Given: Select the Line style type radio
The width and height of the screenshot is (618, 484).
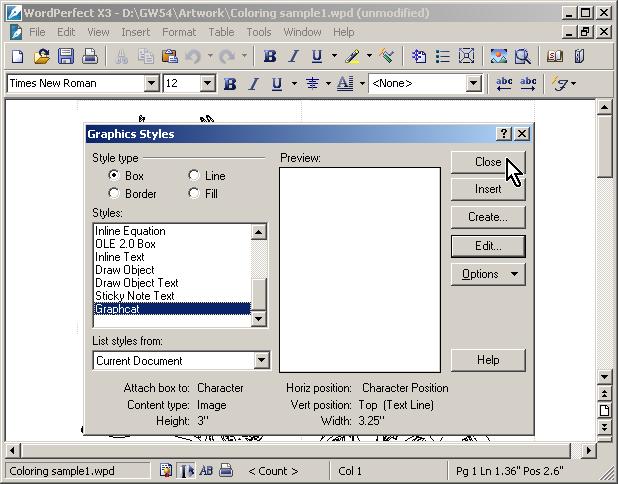Looking at the screenshot, I should coord(194,175).
